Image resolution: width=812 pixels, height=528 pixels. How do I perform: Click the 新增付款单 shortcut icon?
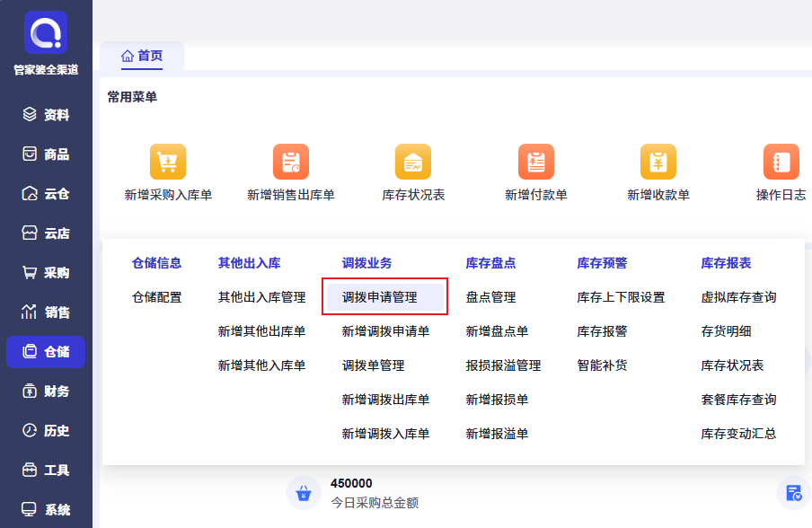tap(536, 162)
